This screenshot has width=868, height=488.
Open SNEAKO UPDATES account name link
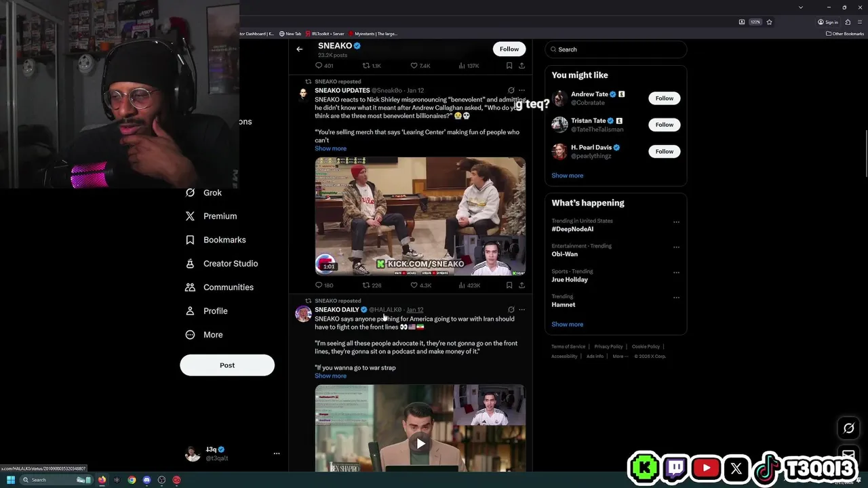pyautogui.click(x=342, y=90)
